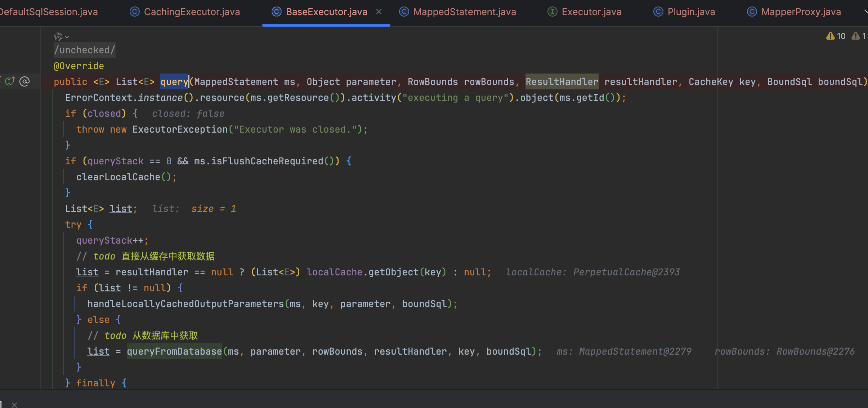Click the @ annotation gutter icon
Image resolution: width=868 pixels, height=408 pixels.
point(24,81)
